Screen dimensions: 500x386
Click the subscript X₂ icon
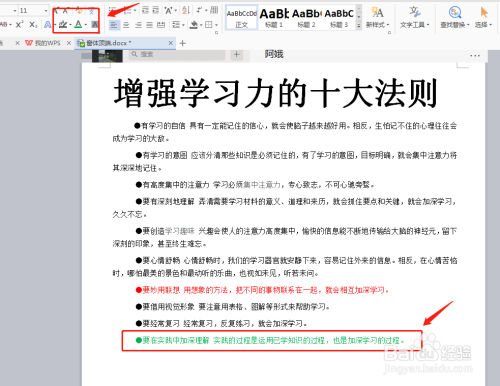33,25
